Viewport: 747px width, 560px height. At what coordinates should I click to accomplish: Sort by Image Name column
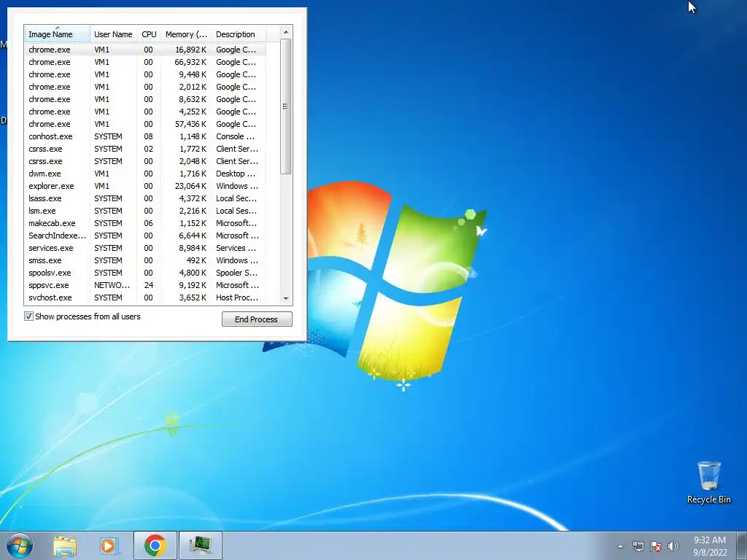57,34
